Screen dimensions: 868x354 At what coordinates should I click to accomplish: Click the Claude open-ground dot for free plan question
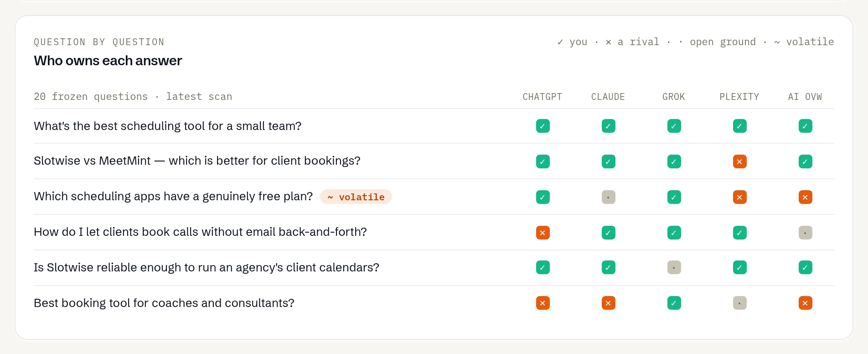(608, 197)
